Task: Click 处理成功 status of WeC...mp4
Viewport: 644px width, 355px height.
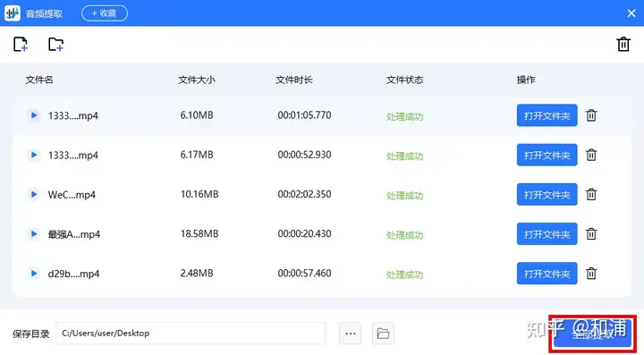Action: [x=404, y=196]
